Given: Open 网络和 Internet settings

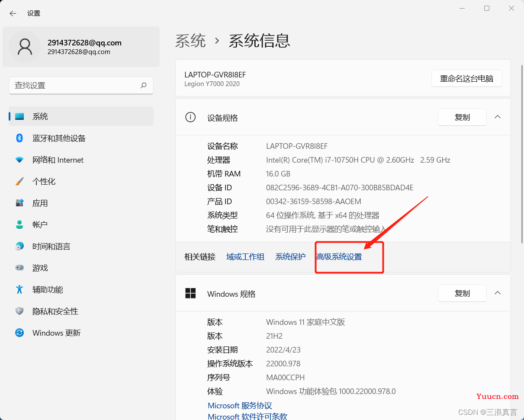Looking at the screenshot, I should click(81, 160).
